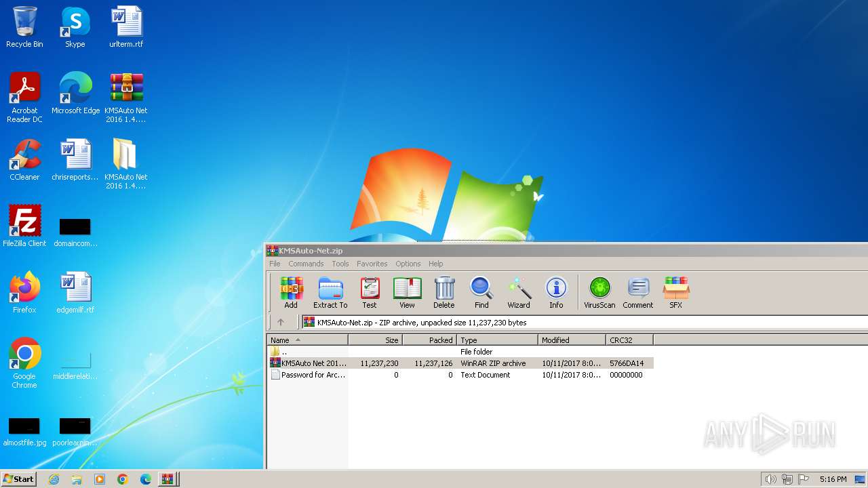This screenshot has width=868, height=488.
Task: Select the urlterm.rtf document icon
Action: coord(126,27)
